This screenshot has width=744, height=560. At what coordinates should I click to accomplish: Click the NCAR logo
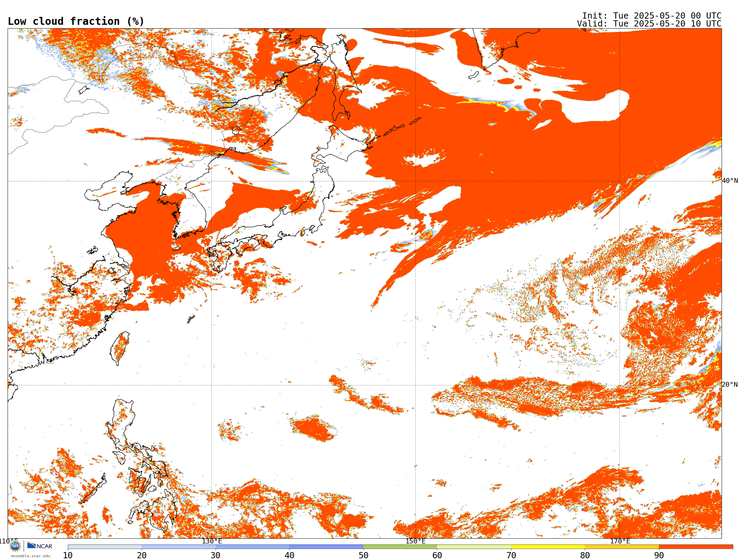[40, 546]
